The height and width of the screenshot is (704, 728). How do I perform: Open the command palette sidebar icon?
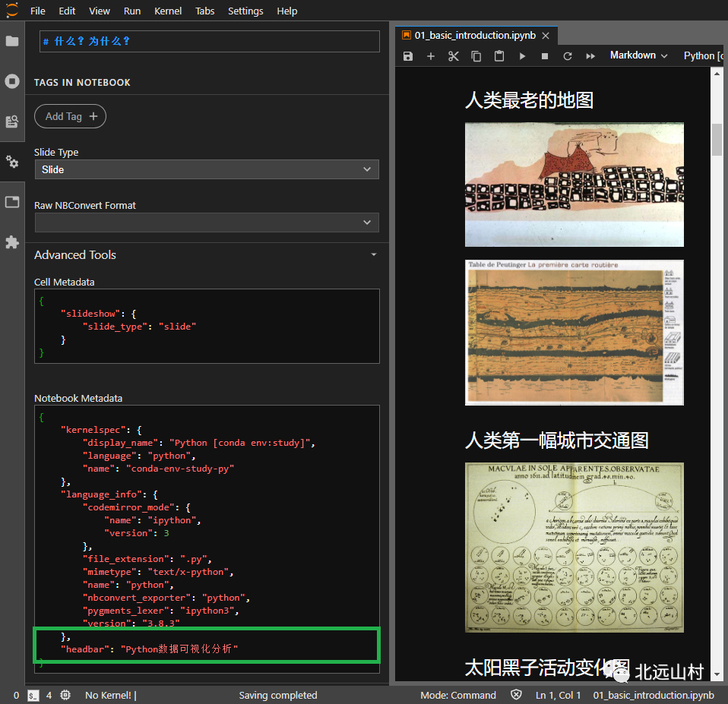12,122
